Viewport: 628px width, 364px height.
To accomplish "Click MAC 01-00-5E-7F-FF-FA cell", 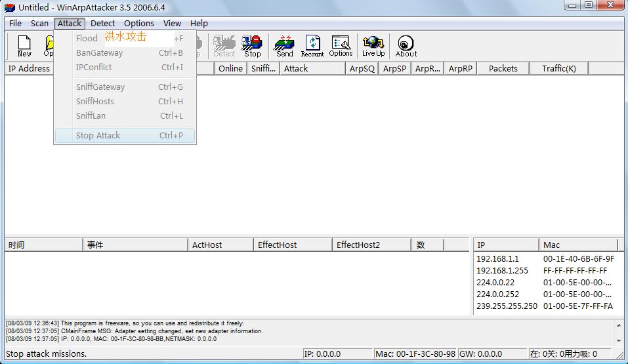I will 578,306.
